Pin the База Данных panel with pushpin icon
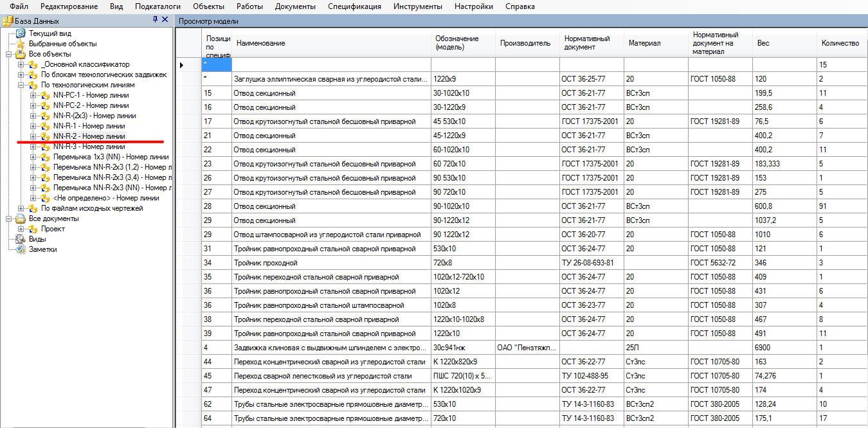The image size is (868, 428). [155, 20]
